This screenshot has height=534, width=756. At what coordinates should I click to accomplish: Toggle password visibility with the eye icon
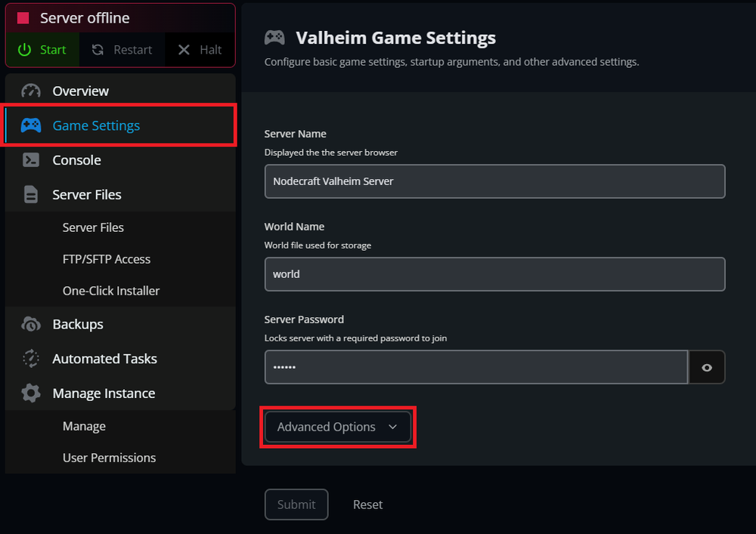(x=706, y=367)
